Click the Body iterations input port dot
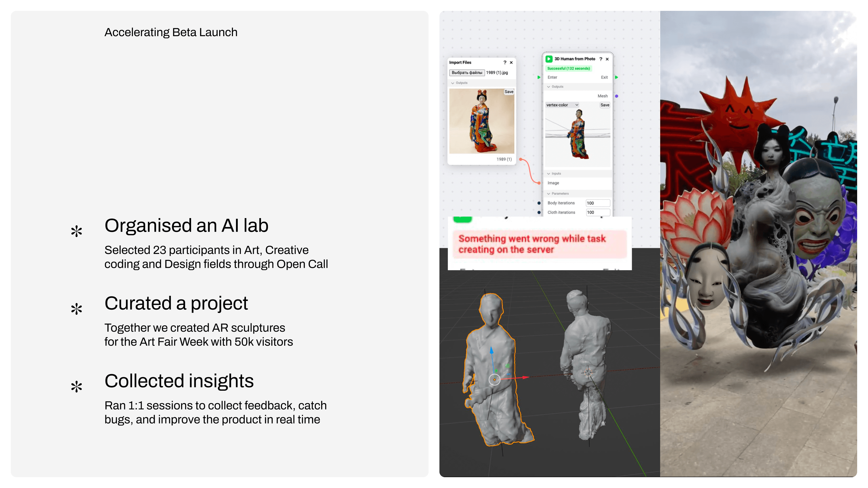Image resolution: width=868 pixels, height=488 pixels. click(x=539, y=203)
